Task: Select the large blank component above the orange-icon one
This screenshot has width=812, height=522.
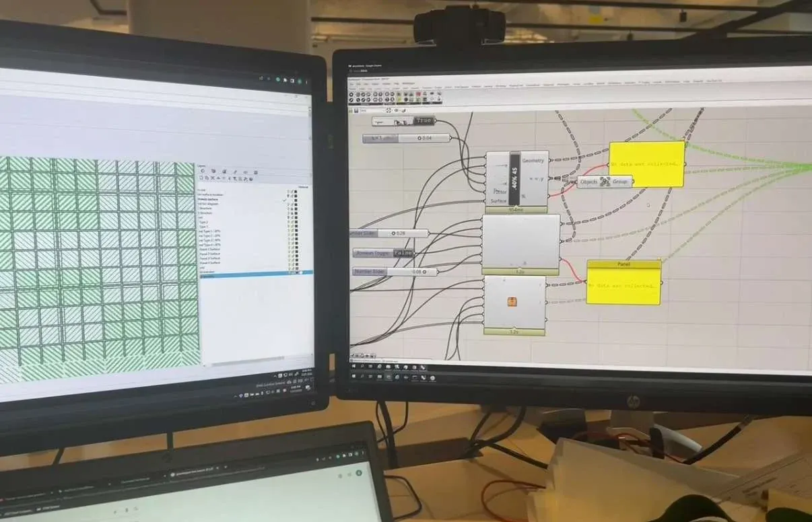Action: coord(522,244)
